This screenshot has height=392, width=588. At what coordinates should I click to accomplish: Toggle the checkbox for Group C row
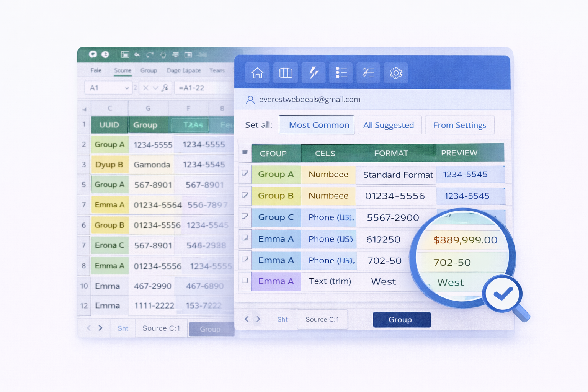(245, 216)
